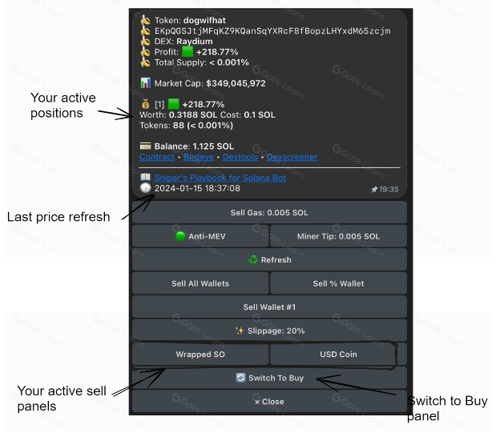Click the green profit square by +218.77%
Viewport: 504px width, 433px height.
click(187, 52)
